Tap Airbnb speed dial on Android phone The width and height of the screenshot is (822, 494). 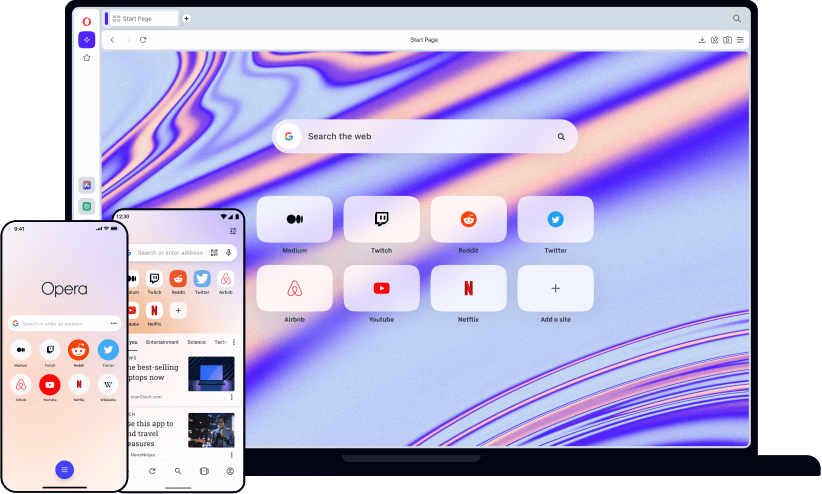(x=225, y=279)
